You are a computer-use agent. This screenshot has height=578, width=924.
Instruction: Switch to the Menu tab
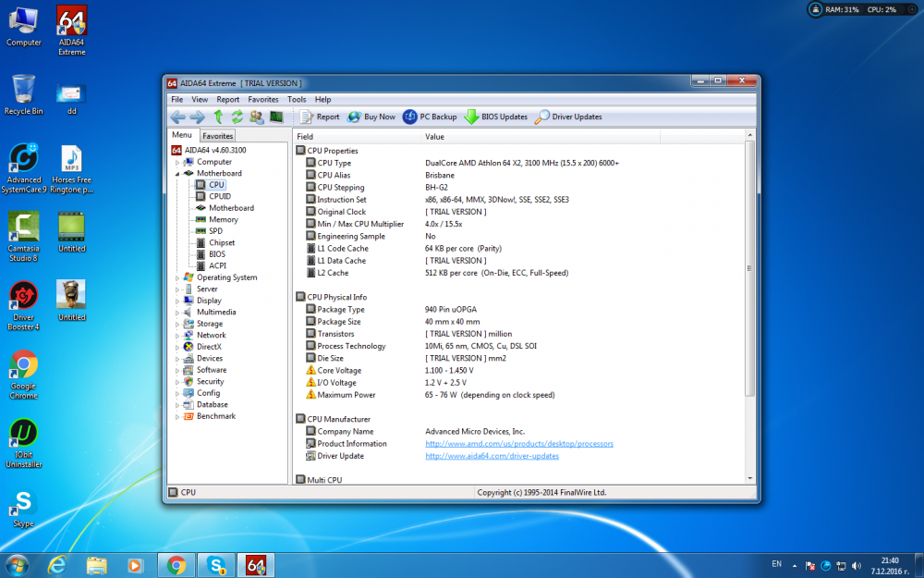[182, 135]
